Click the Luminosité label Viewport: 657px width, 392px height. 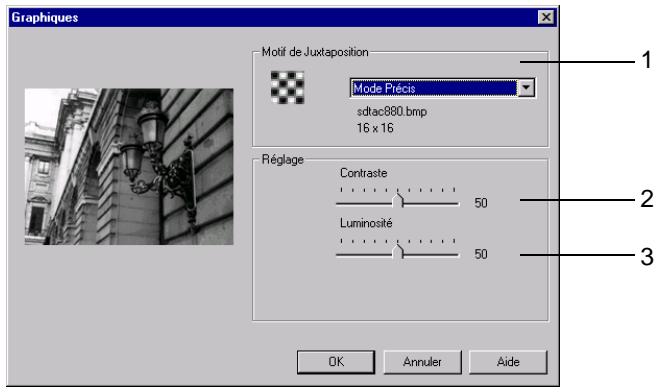click(x=366, y=223)
